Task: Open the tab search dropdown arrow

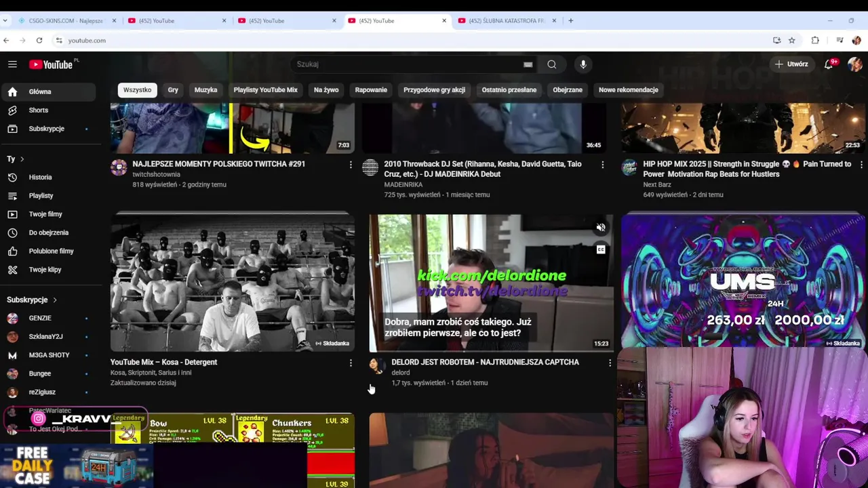Action: pyautogui.click(x=5, y=21)
